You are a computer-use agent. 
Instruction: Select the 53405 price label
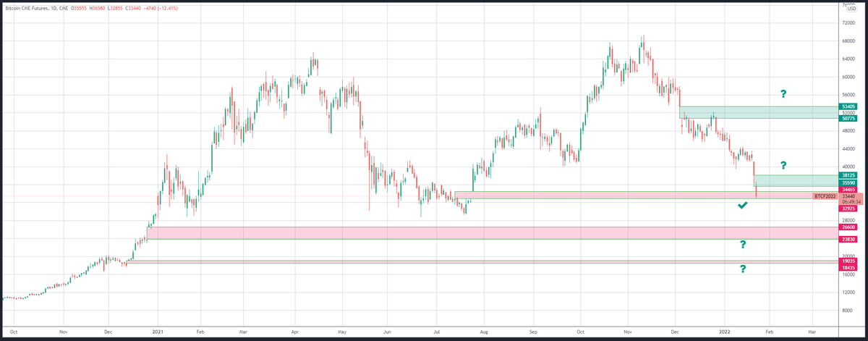[848, 106]
